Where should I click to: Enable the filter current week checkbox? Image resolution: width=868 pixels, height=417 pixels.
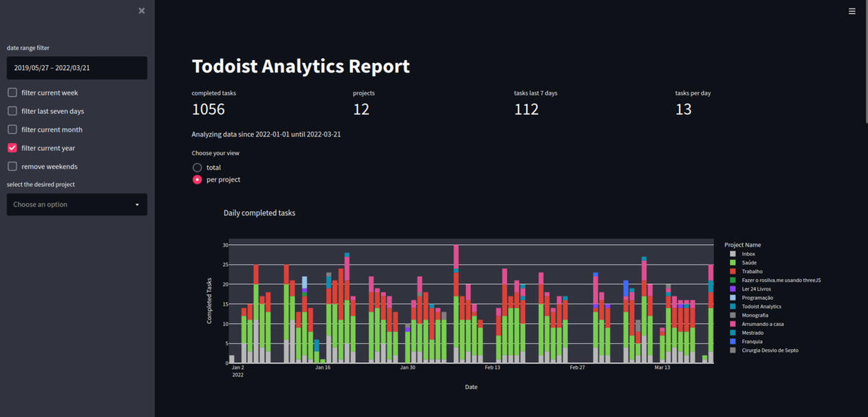pyautogui.click(x=12, y=93)
